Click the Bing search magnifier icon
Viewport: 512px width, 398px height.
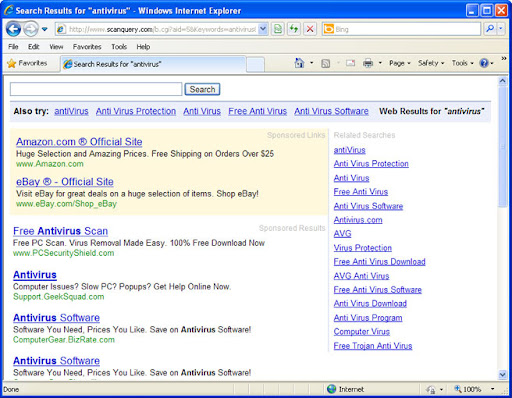click(490, 29)
